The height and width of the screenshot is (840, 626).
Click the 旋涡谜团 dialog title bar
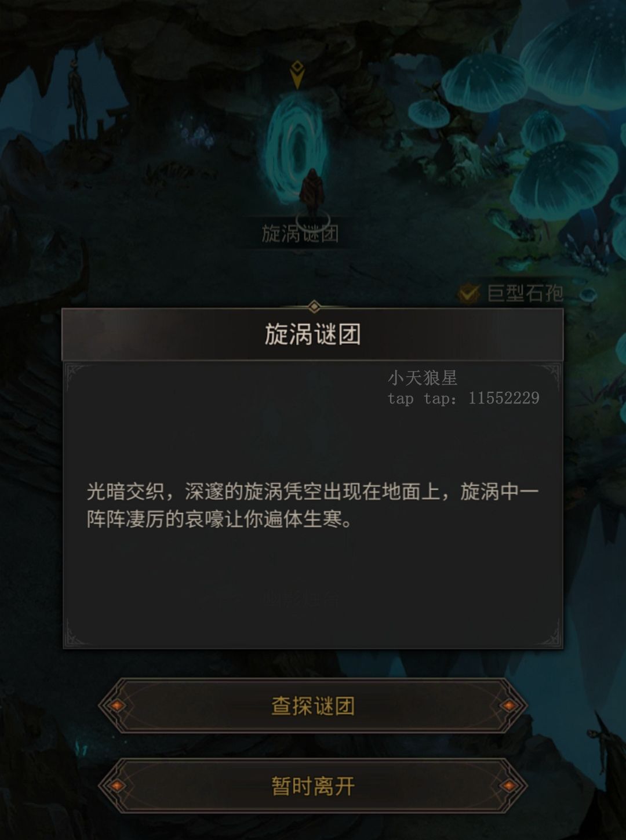pos(313,334)
